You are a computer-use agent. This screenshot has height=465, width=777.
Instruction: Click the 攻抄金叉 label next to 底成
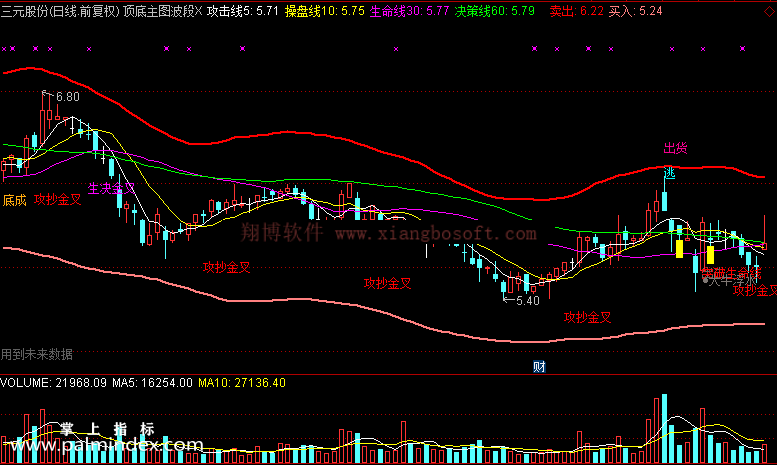pyautogui.click(x=57, y=199)
